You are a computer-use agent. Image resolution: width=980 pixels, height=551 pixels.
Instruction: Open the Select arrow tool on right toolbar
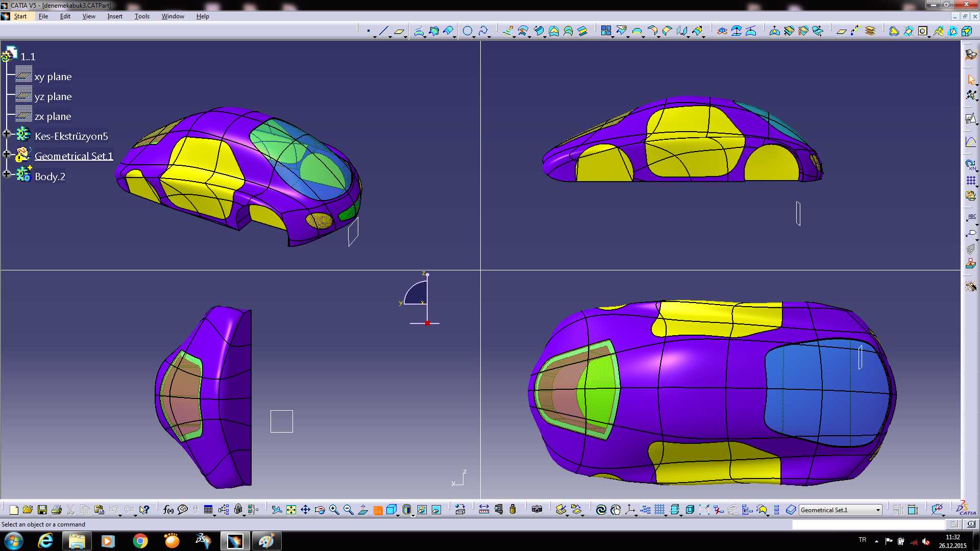[x=971, y=80]
